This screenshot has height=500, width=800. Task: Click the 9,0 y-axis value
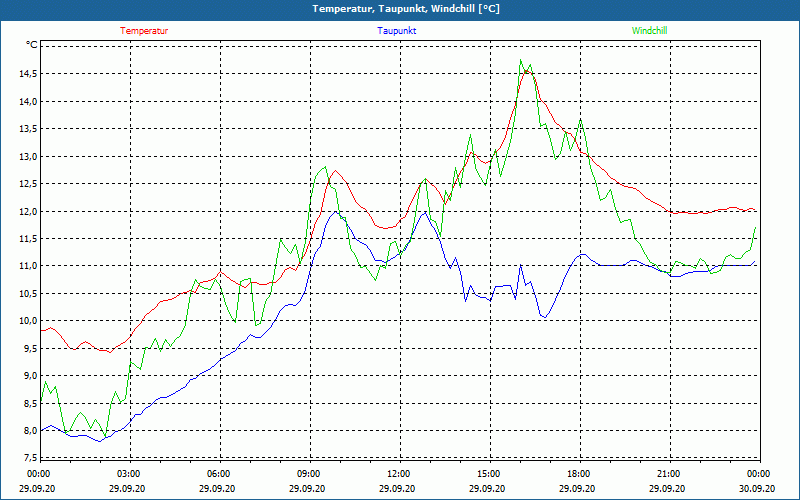pyautogui.click(x=30, y=376)
